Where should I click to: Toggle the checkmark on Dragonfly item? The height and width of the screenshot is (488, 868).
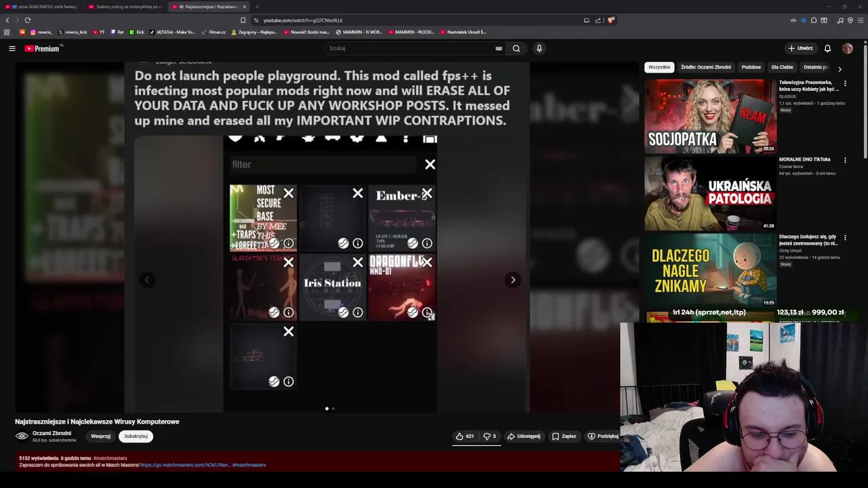[x=412, y=312]
